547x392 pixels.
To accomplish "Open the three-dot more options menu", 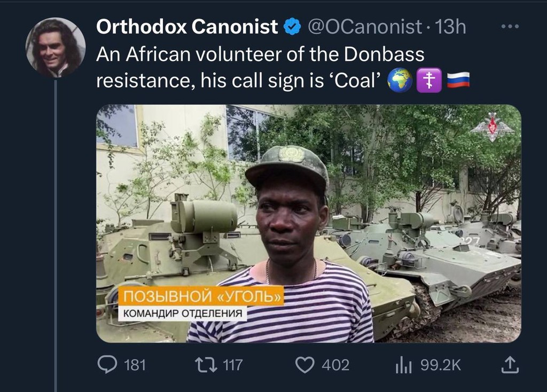I will point(510,27).
